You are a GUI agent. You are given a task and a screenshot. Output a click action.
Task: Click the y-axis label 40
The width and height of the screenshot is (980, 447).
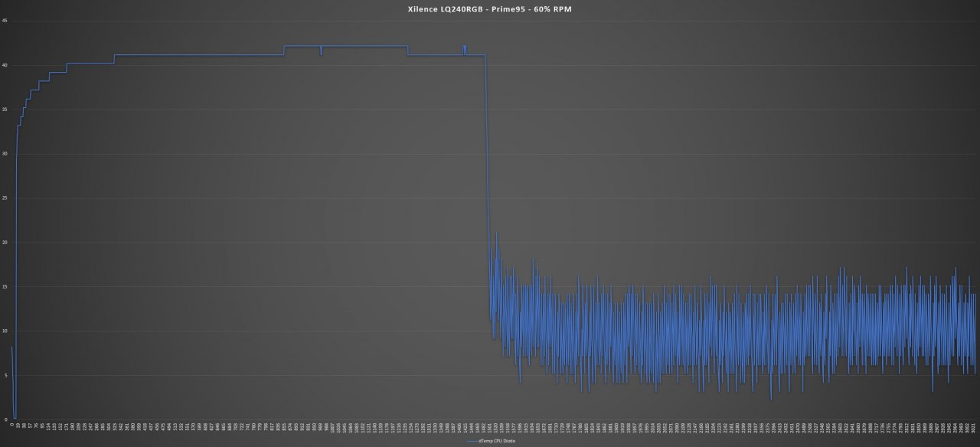[x=5, y=65]
